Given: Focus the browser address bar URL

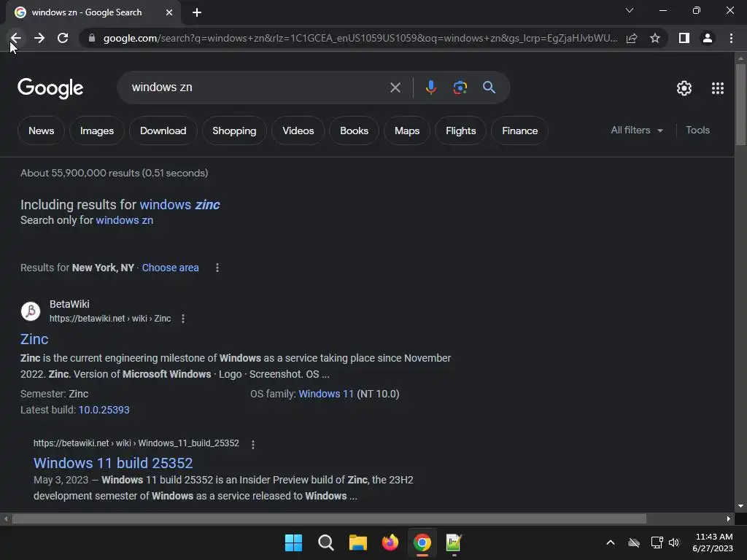Looking at the screenshot, I should pos(360,38).
